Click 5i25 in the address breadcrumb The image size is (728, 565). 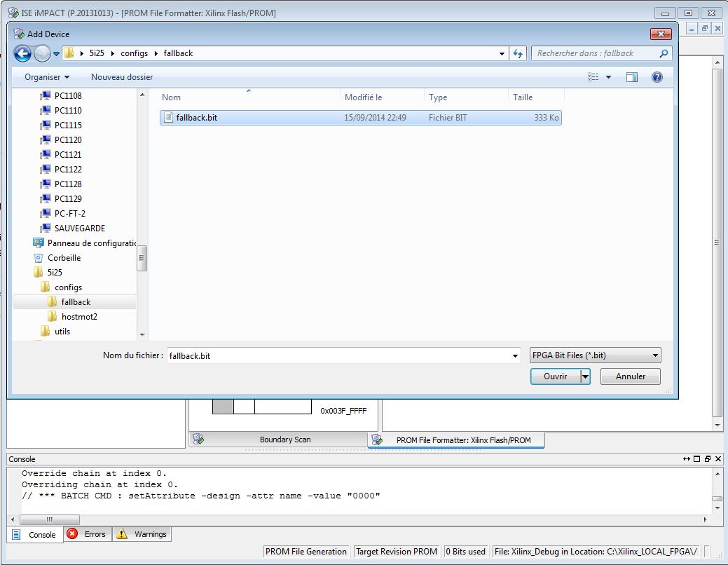pos(97,53)
